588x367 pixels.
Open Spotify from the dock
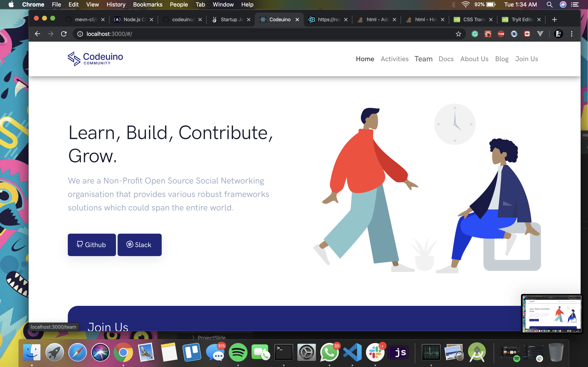point(238,352)
